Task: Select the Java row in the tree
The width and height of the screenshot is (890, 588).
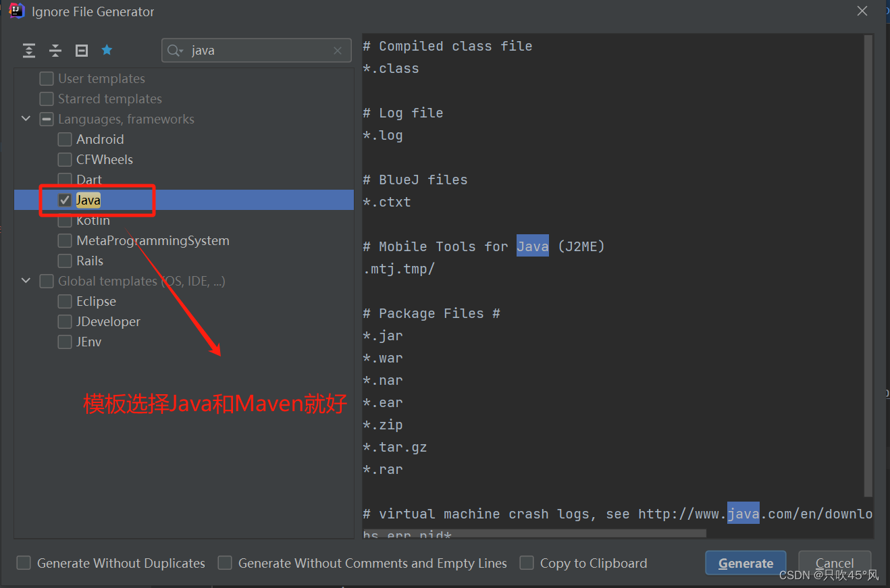Action: point(184,200)
